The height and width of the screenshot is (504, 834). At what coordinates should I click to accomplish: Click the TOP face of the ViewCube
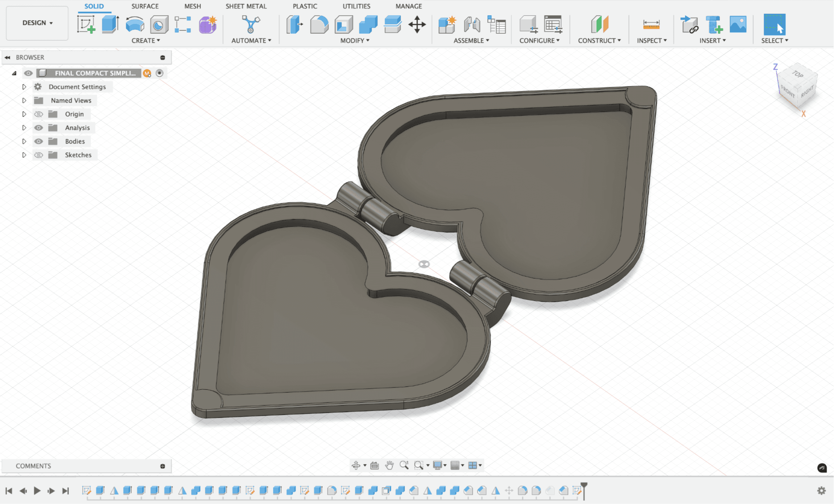point(798,74)
